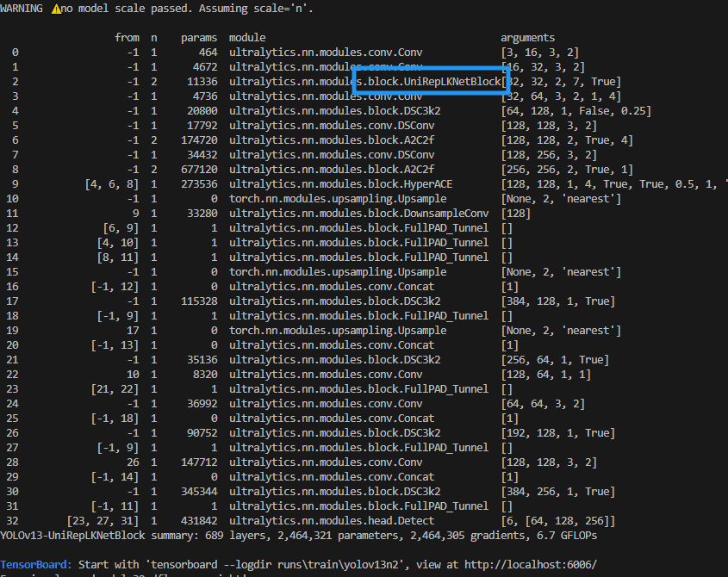Viewport: 728px width, 577px height.
Task: Click the params value 11336
Action: click(x=202, y=82)
